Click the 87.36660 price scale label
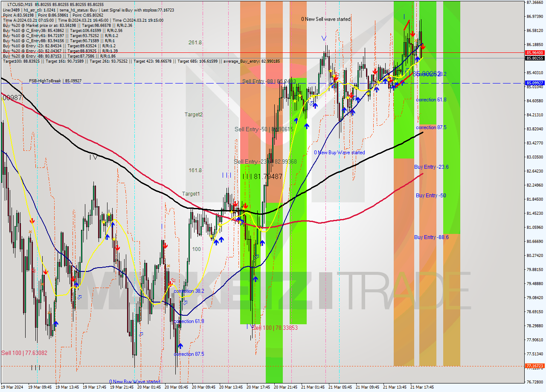The height and width of the screenshot is (392, 546). [x=535, y=3]
